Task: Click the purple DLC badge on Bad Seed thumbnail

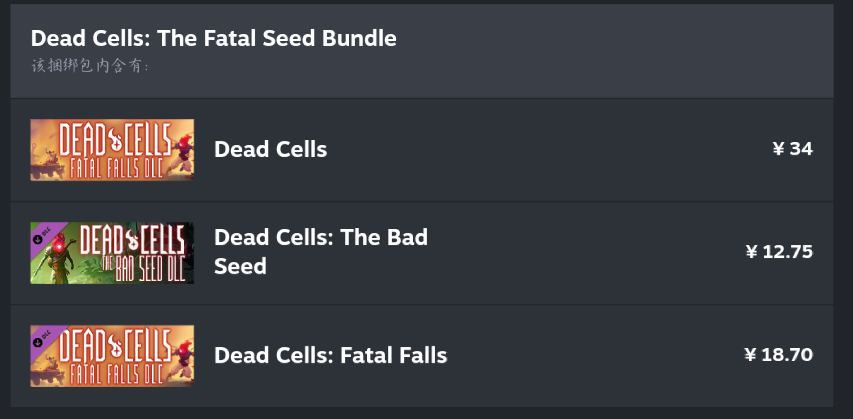Action: point(41,235)
